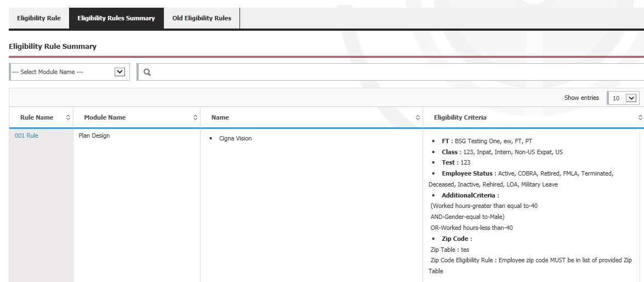The width and height of the screenshot is (644, 282).
Task: Click the Class criteria line
Action: pos(502,152)
